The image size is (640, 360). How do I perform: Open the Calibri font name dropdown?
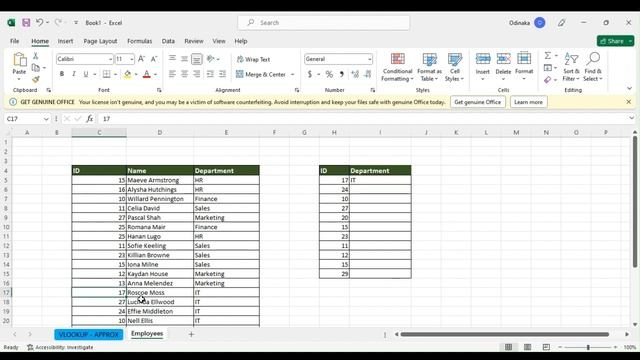click(x=110, y=60)
